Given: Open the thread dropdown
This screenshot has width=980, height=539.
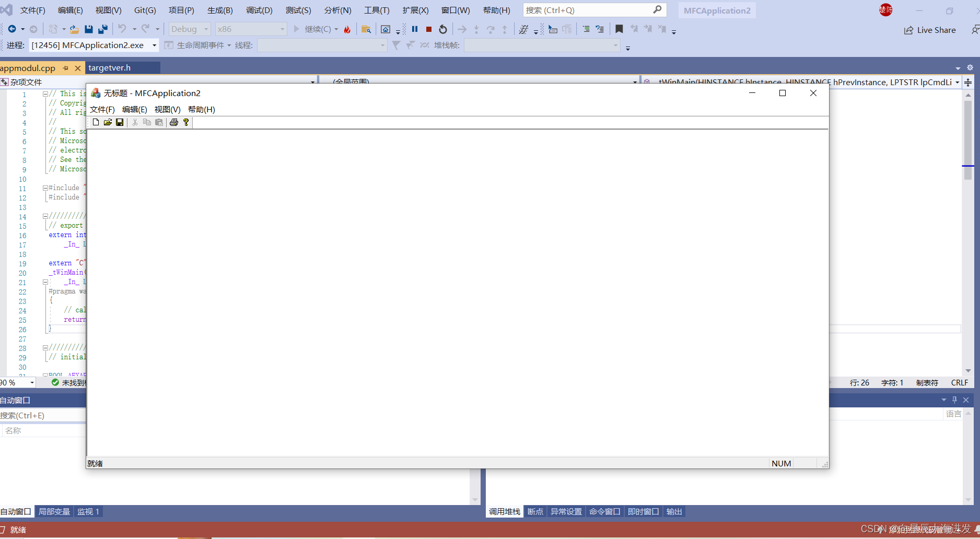Looking at the screenshot, I should 322,45.
